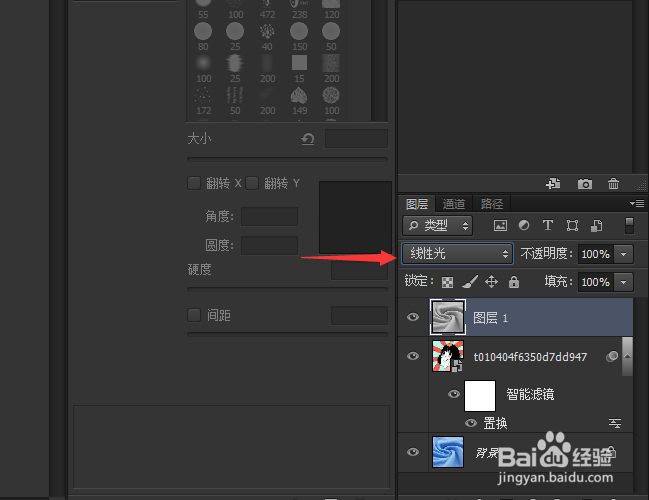Hide the t010404f6350d7dd947 layer

[413, 356]
